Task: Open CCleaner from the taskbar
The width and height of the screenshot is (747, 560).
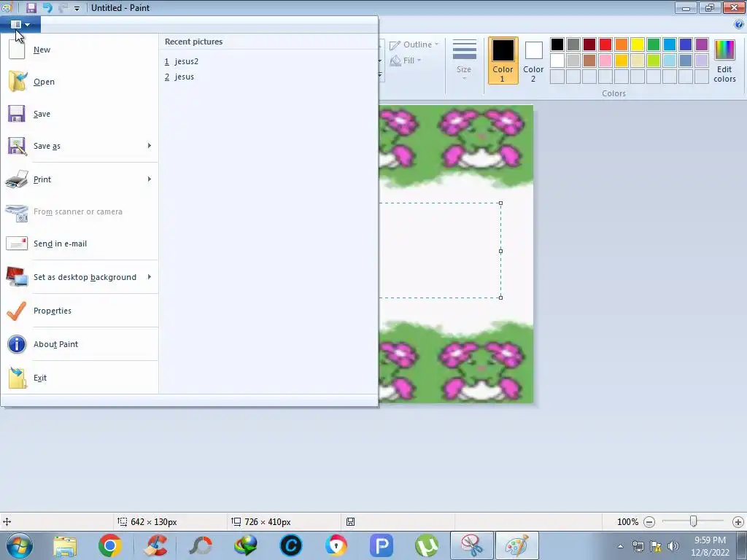Action: tap(155, 545)
